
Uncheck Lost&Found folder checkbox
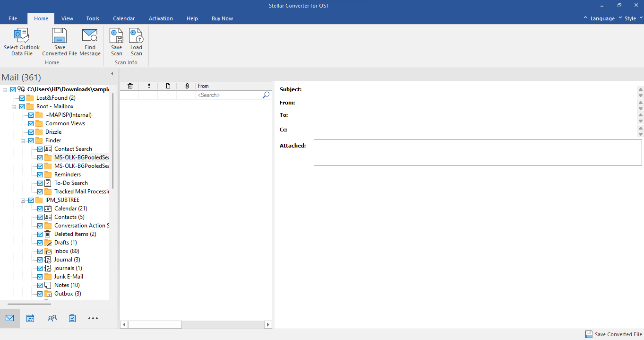22,98
